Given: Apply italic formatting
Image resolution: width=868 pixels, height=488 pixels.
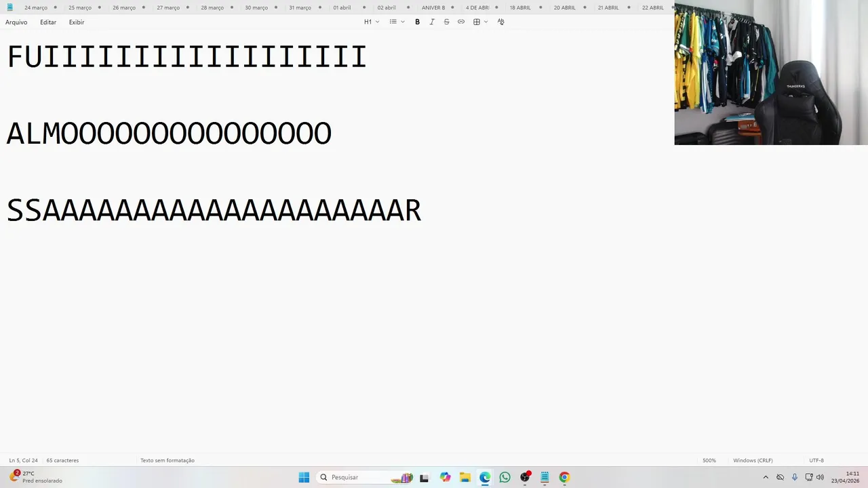Looking at the screenshot, I should [432, 22].
